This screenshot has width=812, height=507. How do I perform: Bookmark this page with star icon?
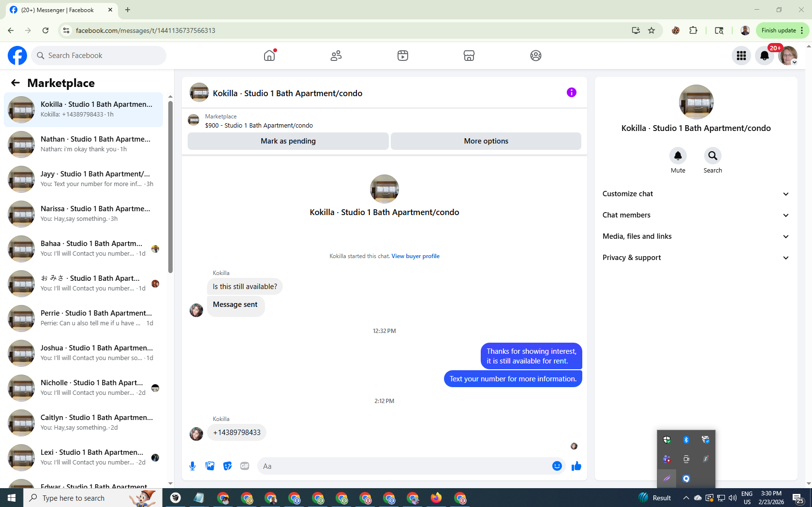click(x=651, y=30)
